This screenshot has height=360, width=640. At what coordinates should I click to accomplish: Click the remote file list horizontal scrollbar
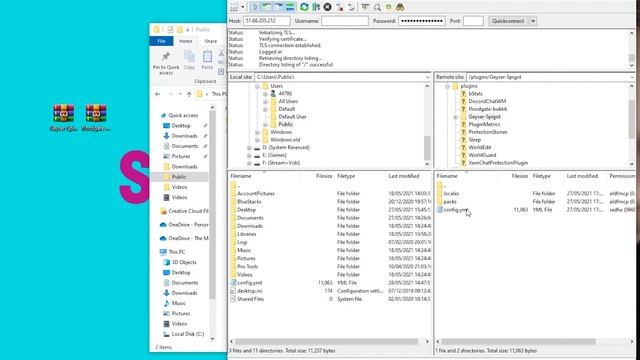tap(518, 342)
